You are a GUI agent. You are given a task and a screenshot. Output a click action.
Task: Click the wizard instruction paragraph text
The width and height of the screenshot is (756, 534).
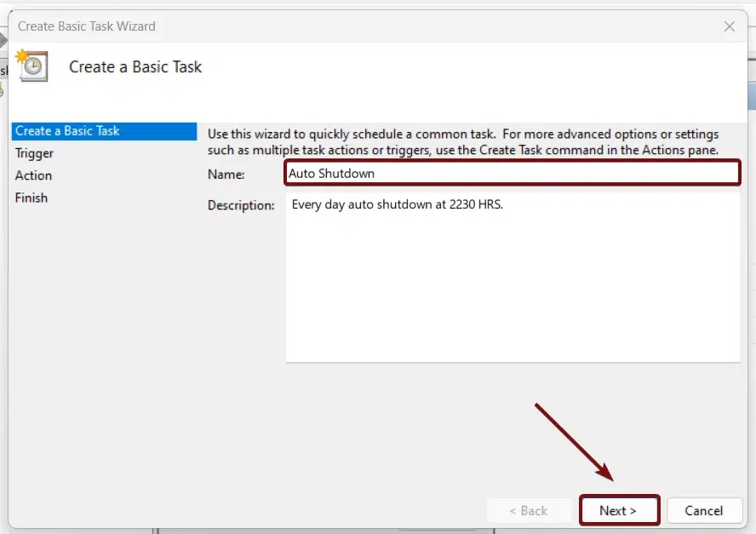tap(463, 142)
